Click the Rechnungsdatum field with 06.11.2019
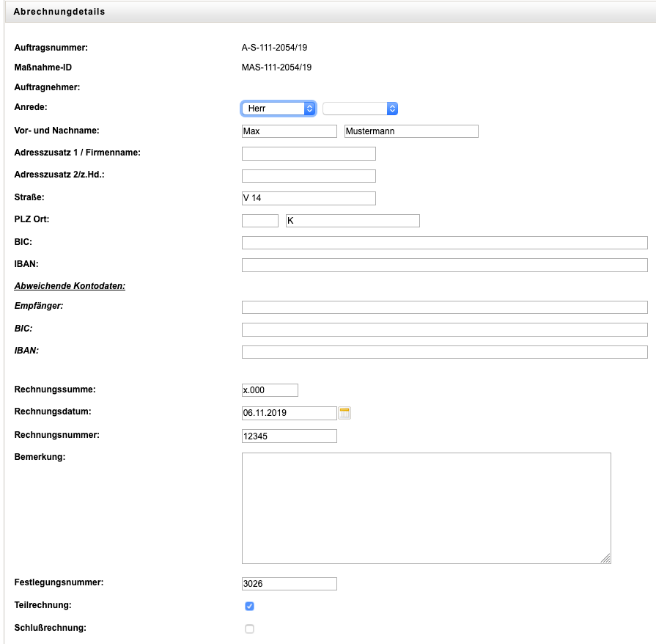Viewport: 656px width, 644px height. [x=289, y=413]
